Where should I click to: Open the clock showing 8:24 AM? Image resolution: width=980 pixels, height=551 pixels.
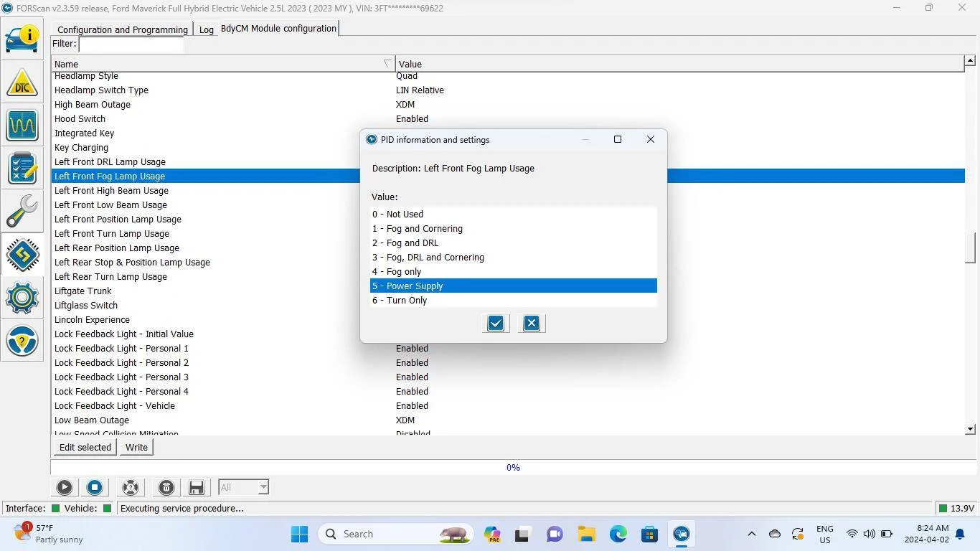pos(927,534)
